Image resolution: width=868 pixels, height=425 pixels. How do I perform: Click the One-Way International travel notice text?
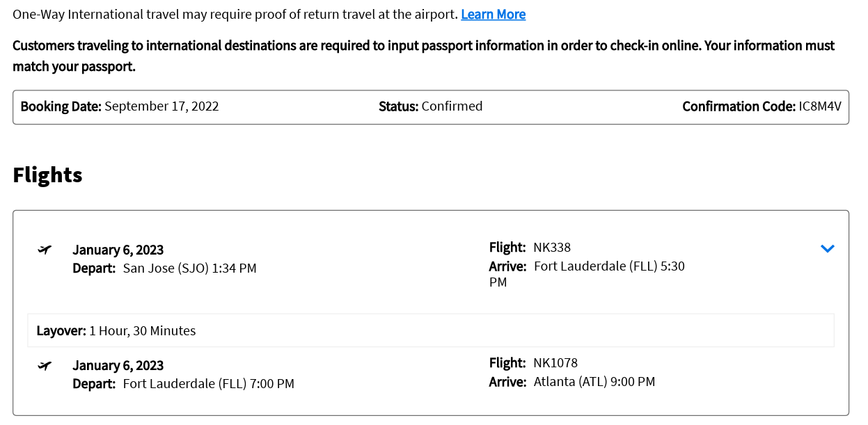pos(235,15)
